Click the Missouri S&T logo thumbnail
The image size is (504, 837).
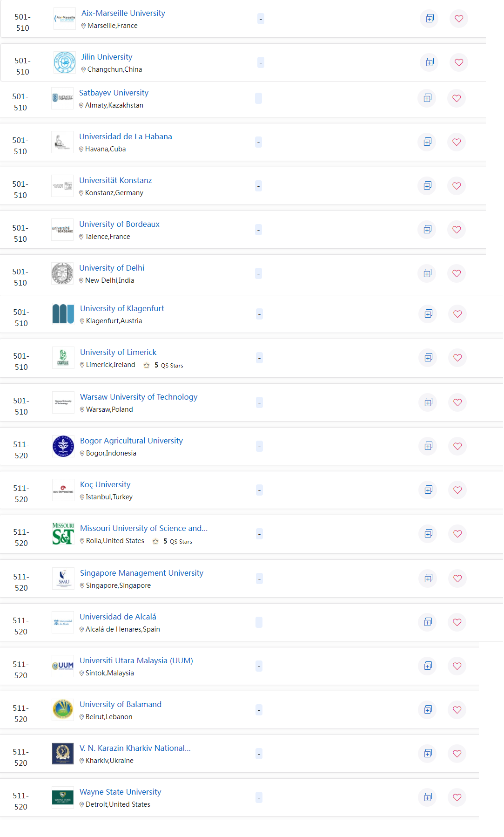point(63,534)
